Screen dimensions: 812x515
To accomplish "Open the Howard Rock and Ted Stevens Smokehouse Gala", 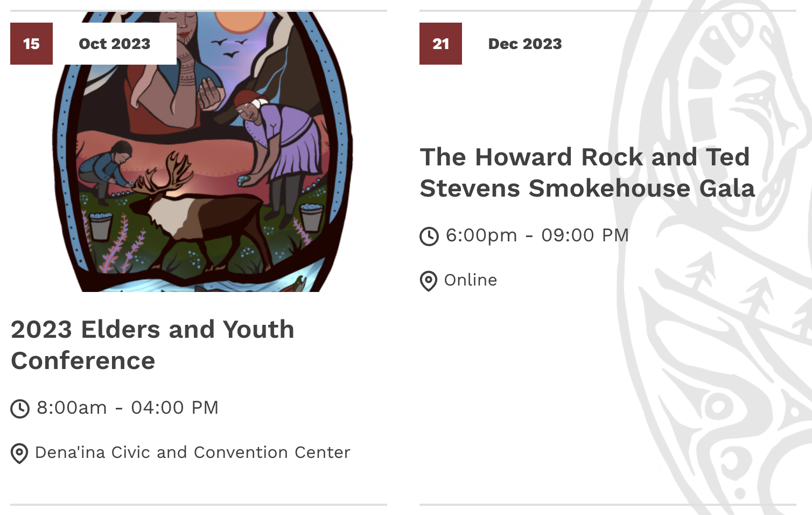I will pyautogui.click(x=587, y=172).
